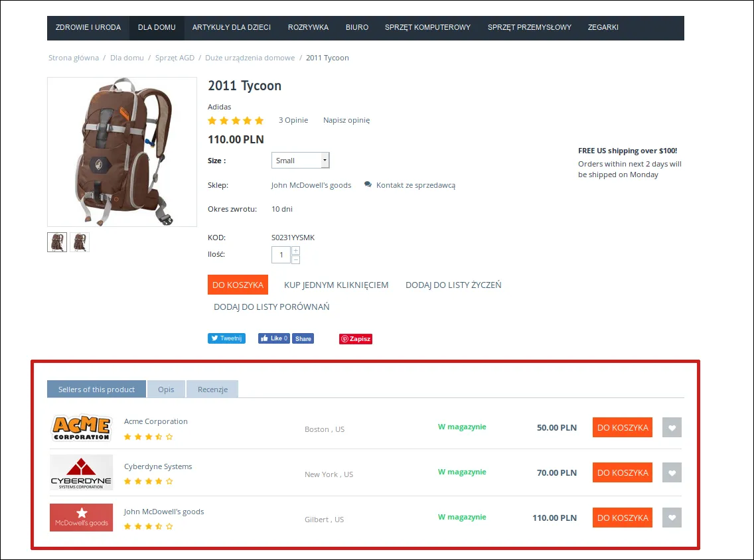Click heart icon for Cyberdyne Systems offer

(x=672, y=472)
